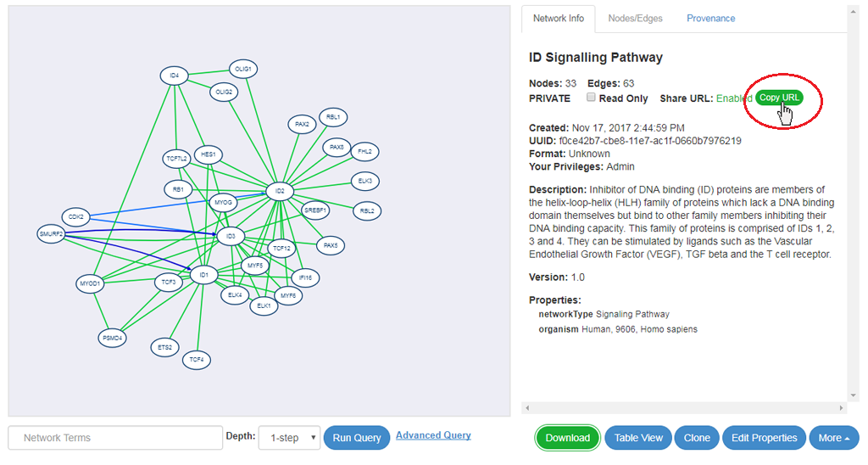Focus the Network Terms search field
Image resolution: width=868 pixels, height=465 pixels.
[115, 438]
